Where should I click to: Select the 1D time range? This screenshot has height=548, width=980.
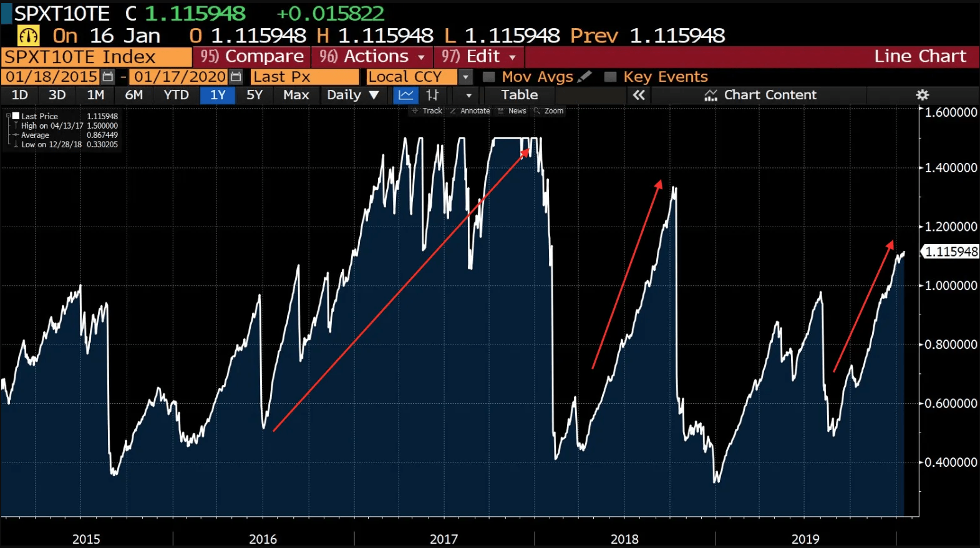coord(20,95)
